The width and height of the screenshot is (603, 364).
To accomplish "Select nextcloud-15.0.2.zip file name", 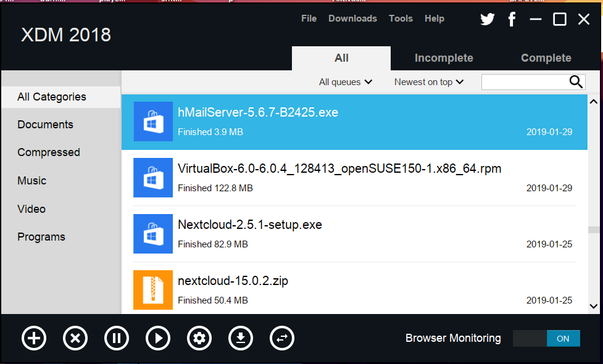I will [x=233, y=281].
